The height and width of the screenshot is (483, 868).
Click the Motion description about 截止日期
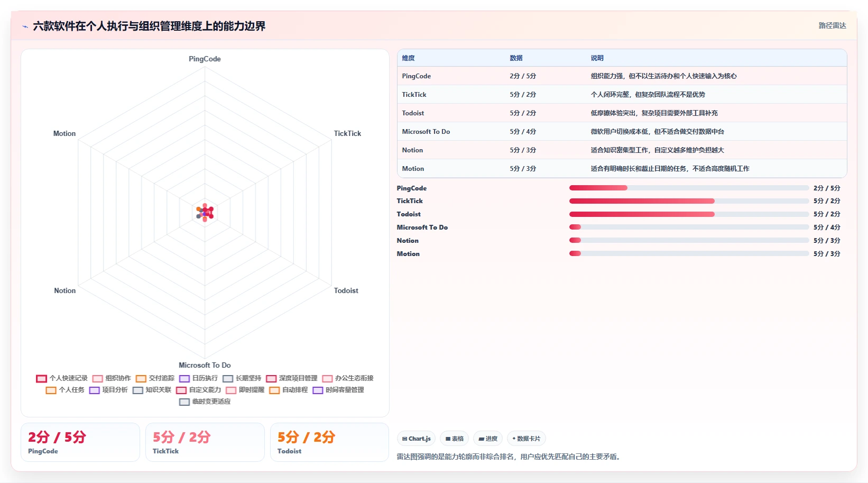click(670, 169)
